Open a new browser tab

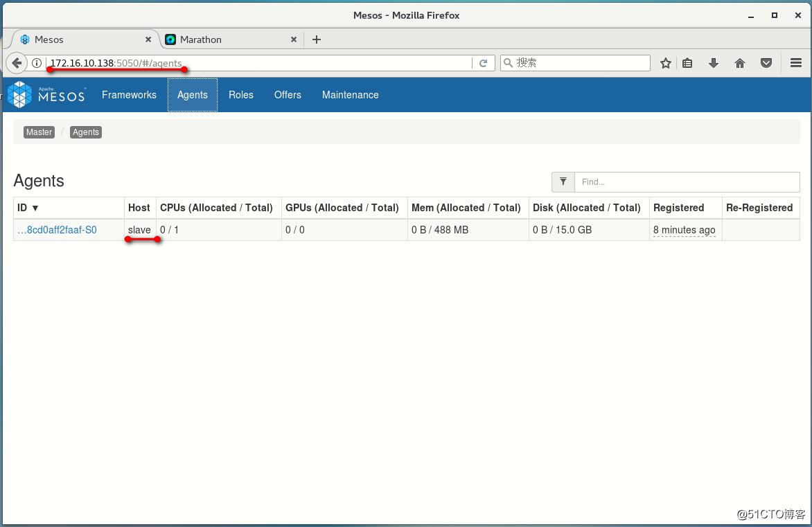pyautogui.click(x=317, y=39)
